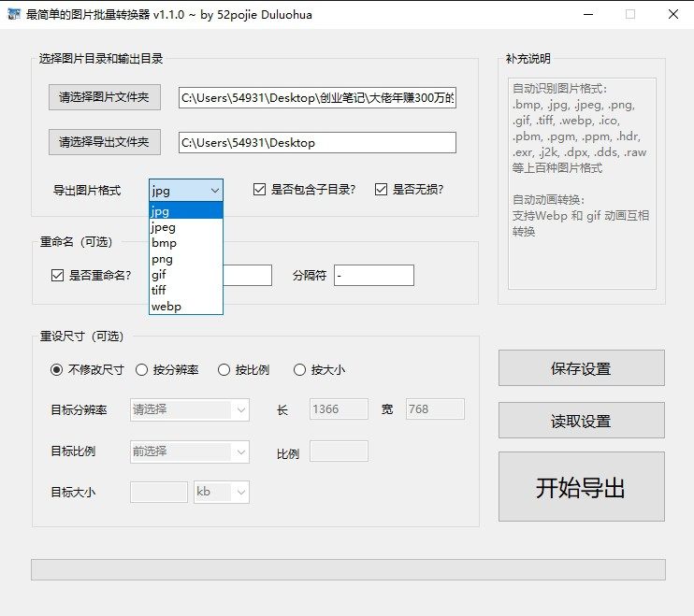Click the 分隔符 separator field
Viewport: 694px width, 616px height.
374,276
